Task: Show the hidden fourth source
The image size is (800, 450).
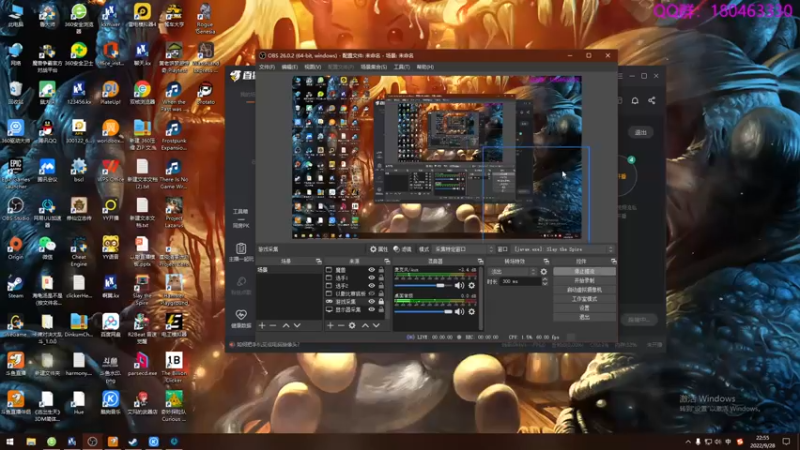Action: 371,294
